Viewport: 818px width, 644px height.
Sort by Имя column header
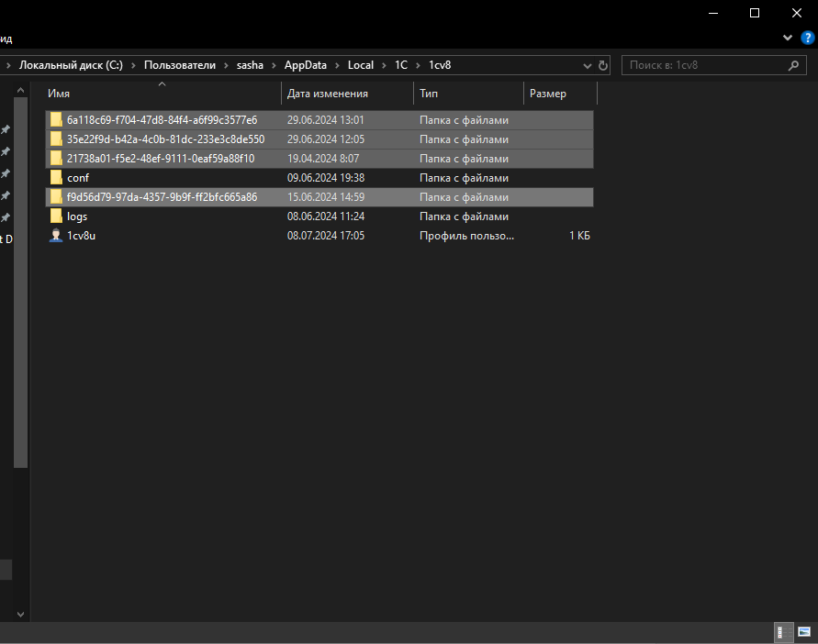162,94
